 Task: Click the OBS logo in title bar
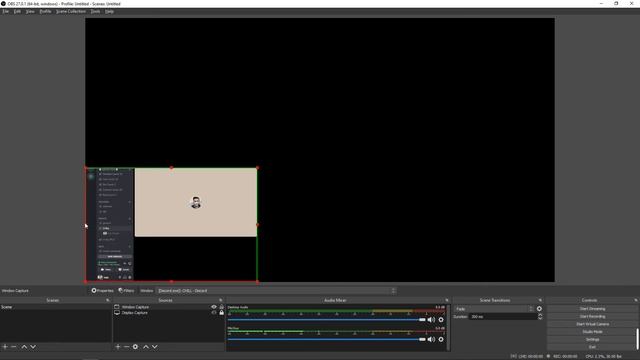coord(3,4)
